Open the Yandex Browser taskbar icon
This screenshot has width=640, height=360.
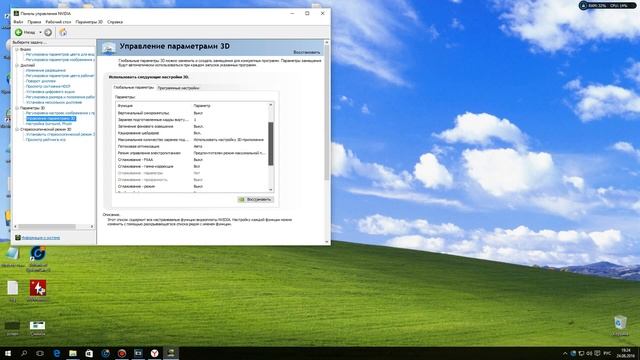tap(155, 353)
